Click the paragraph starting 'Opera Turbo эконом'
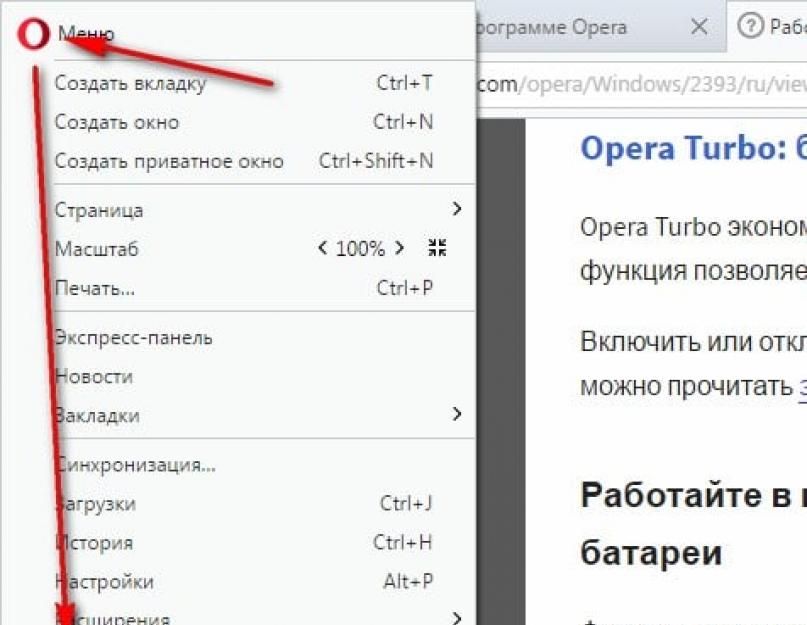The height and width of the screenshot is (625, 807). point(693,227)
